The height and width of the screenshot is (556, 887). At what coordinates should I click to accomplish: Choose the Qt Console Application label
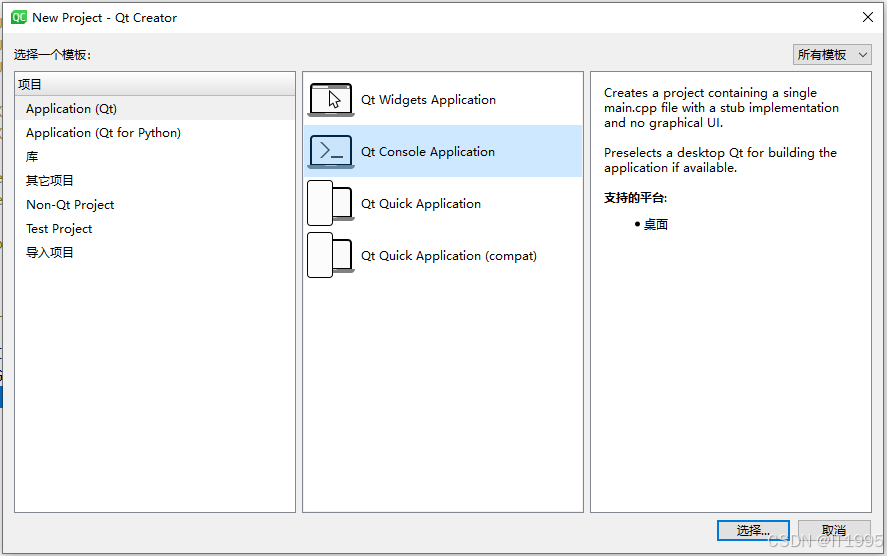pyautogui.click(x=428, y=152)
